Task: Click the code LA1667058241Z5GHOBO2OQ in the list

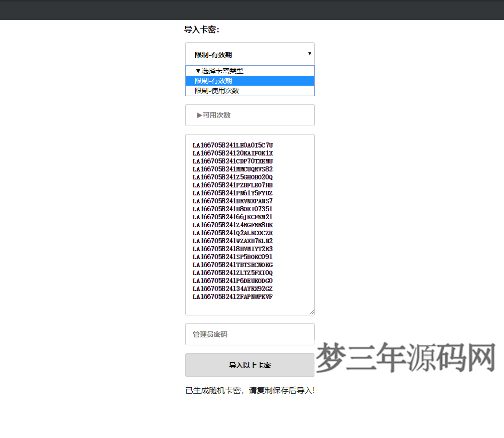Action: (x=232, y=177)
